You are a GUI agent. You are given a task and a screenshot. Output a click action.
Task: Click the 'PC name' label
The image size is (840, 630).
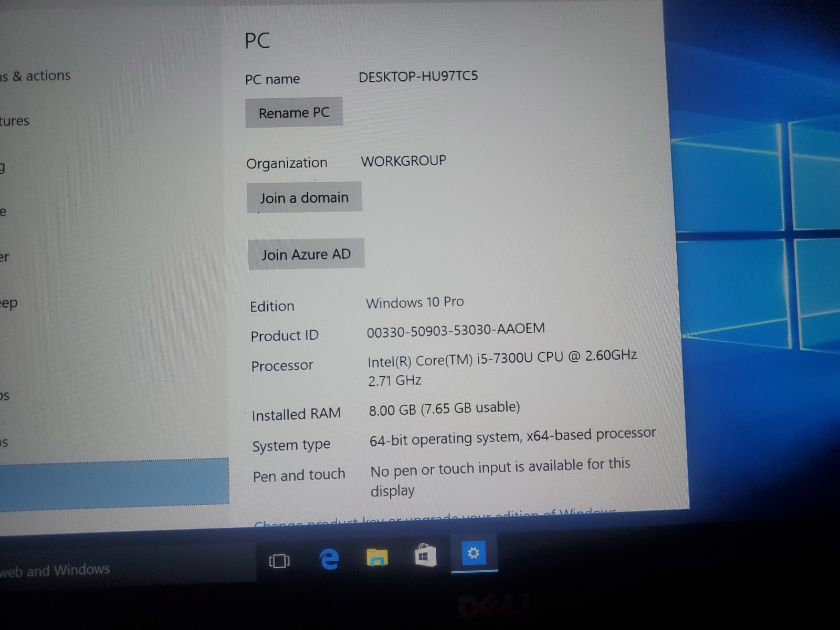point(272,79)
